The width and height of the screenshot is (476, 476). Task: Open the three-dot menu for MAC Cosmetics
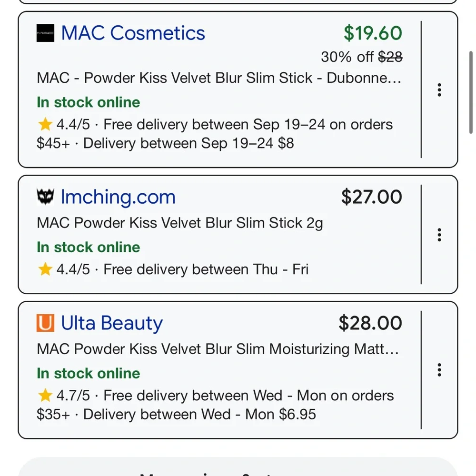(x=439, y=89)
